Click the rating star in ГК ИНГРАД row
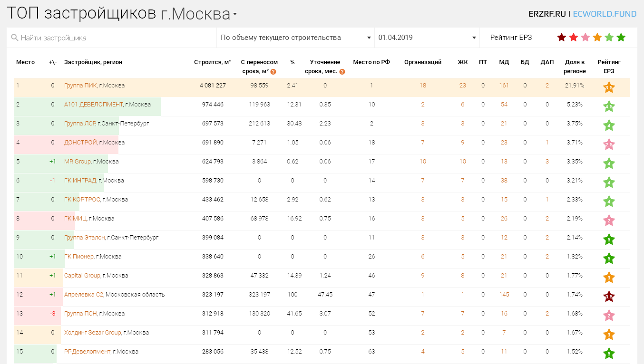This screenshot has height=364, width=644. [609, 182]
